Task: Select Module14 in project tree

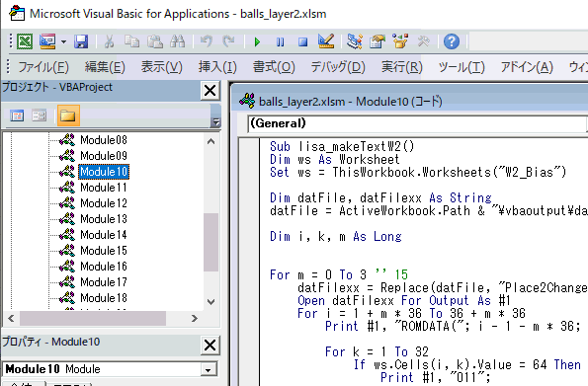Action: coord(104,235)
